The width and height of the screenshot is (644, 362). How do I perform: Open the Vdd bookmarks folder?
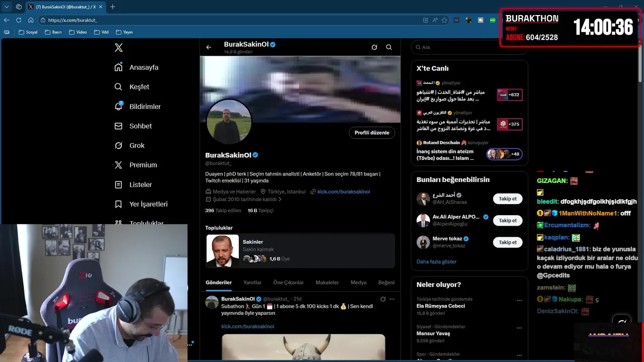point(101,32)
